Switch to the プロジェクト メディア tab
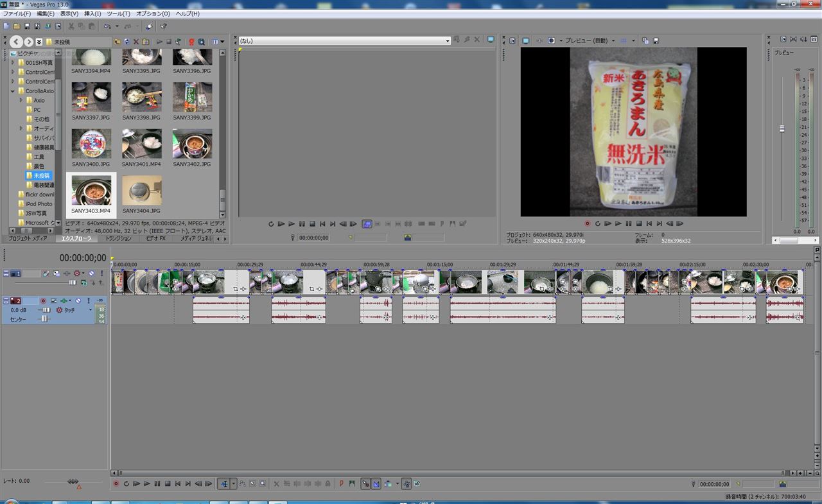The width and height of the screenshot is (822, 504). [27, 238]
